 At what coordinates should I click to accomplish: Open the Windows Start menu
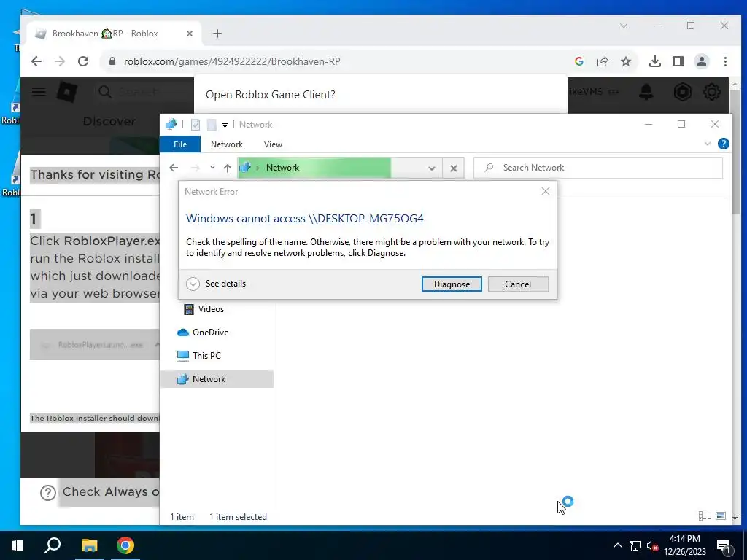point(18,545)
